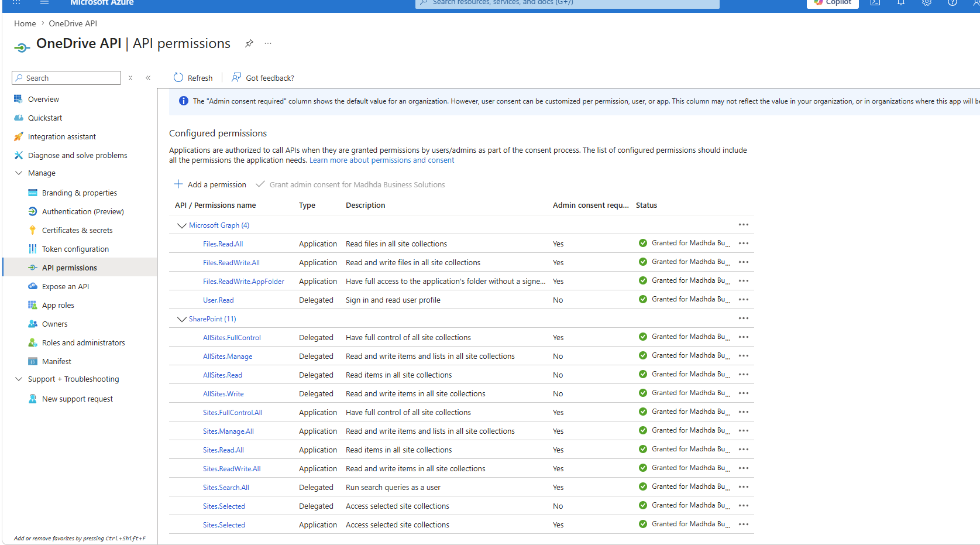Viewport: 980px width, 545px height.
Task: Open the Manifest menu item
Action: tap(57, 361)
